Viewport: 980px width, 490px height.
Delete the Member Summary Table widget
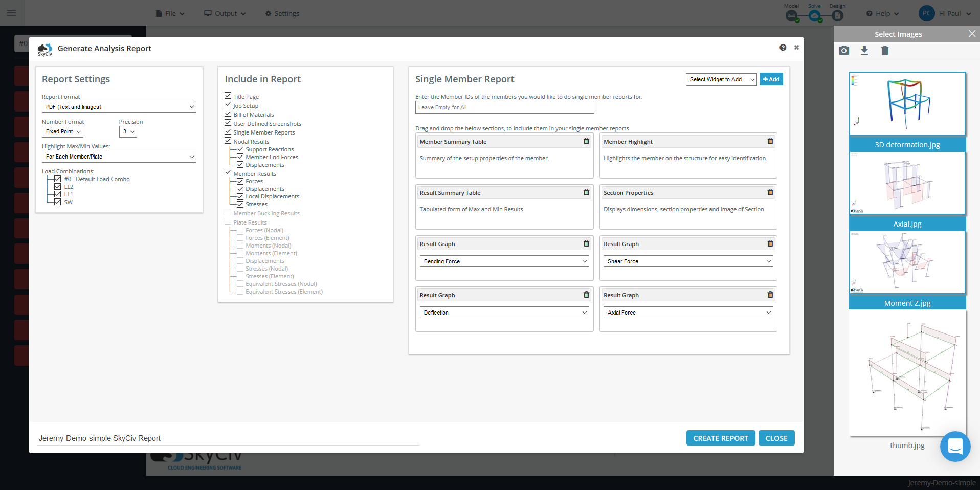586,141
